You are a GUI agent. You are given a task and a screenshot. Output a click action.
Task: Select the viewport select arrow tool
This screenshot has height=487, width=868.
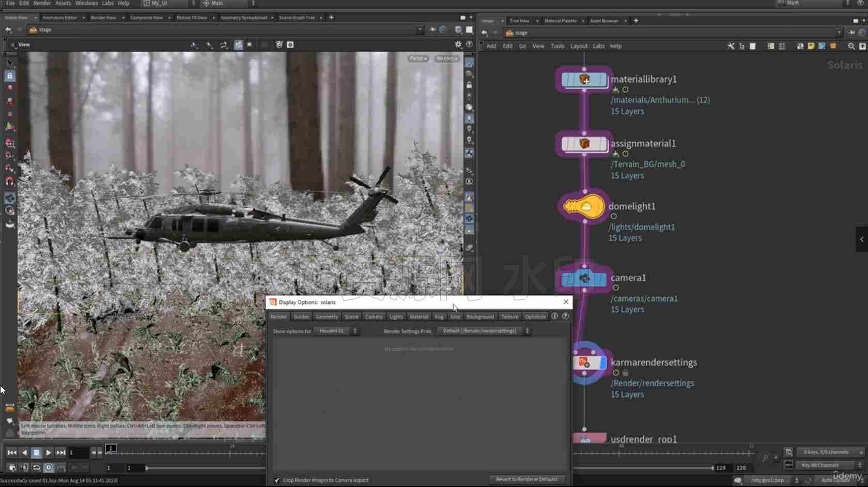point(10,63)
